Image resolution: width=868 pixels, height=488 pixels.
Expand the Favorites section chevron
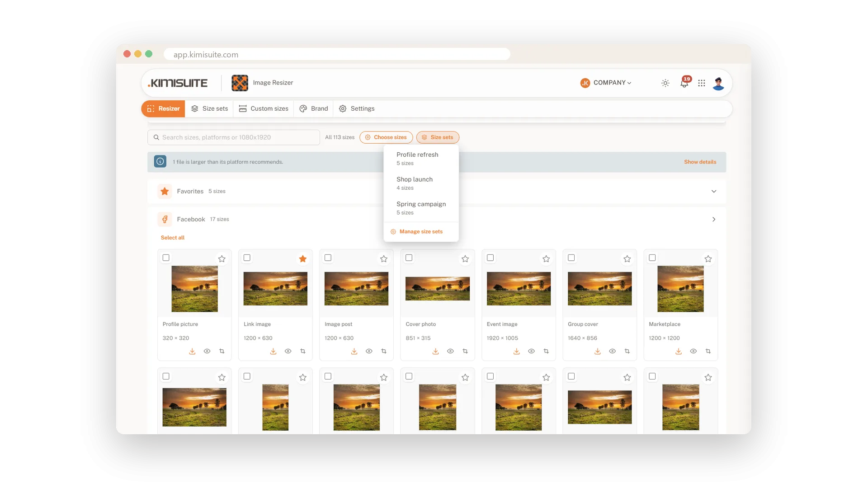coord(714,191)
